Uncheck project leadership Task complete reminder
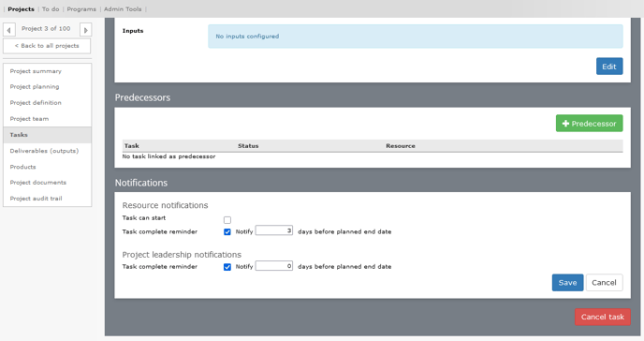The height and width of the screenshot is (341, 644). 227,267
